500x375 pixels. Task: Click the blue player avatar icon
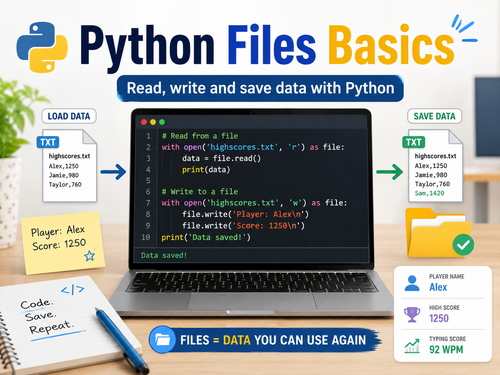click(x=412, y=283)
